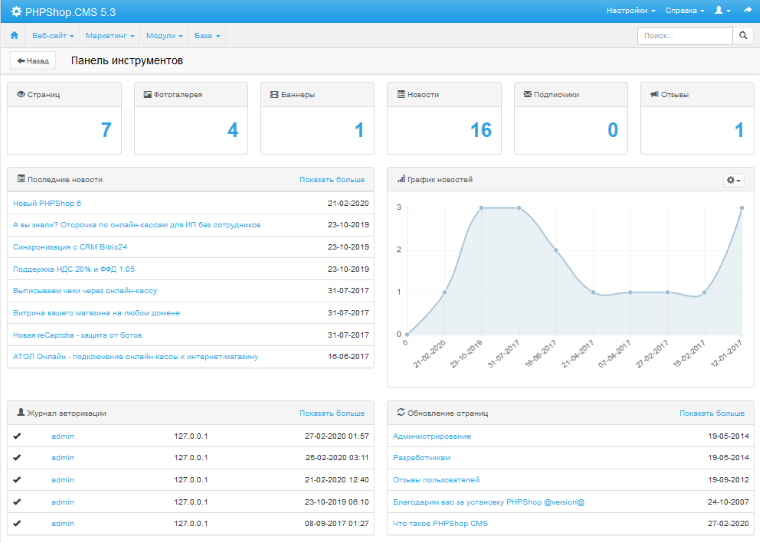Open news Новая reCaptcha - защита от ботов
The height and width of the screenshot is (543, 760).
point(77,335)
